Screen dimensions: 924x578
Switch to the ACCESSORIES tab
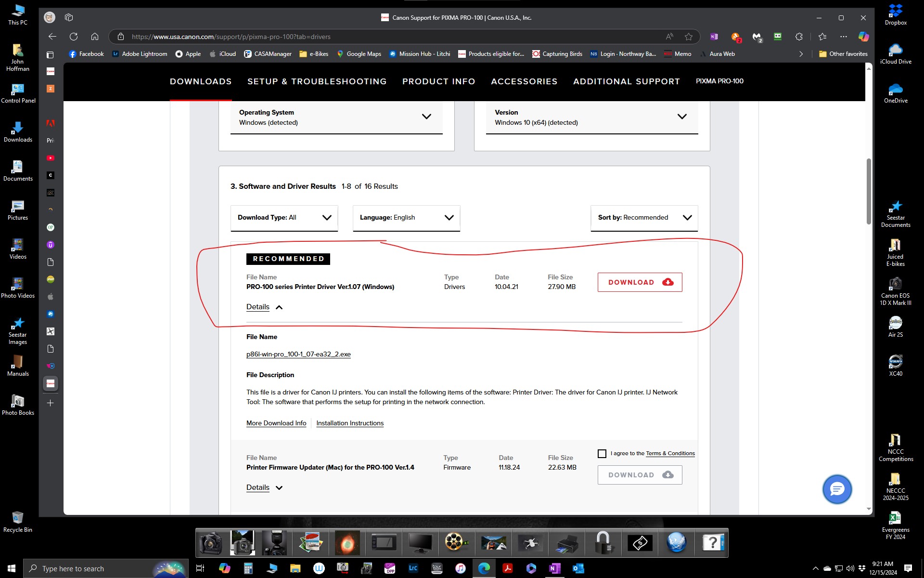click(x=524, y=81)
